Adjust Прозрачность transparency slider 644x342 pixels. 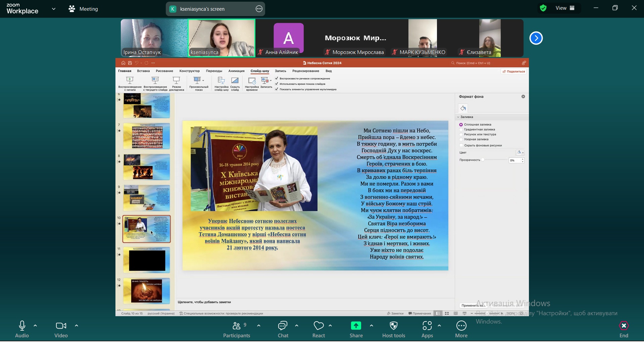click(483, 160)
